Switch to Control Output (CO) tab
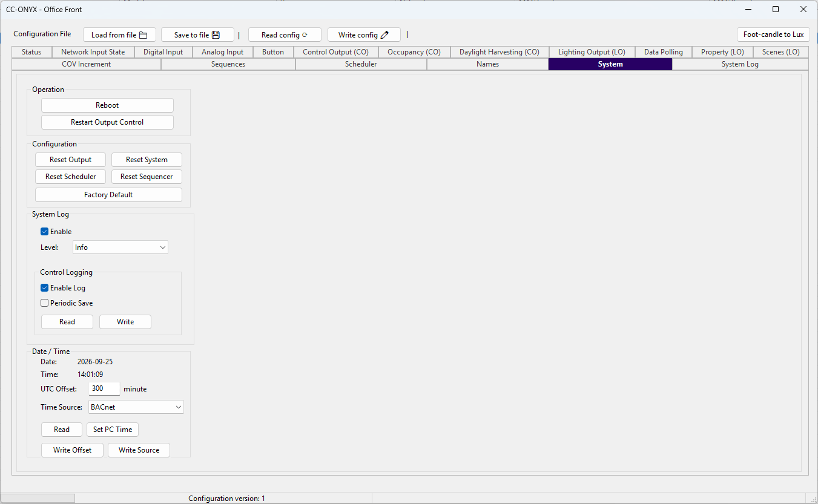818x504 pixels. [335, 52]
